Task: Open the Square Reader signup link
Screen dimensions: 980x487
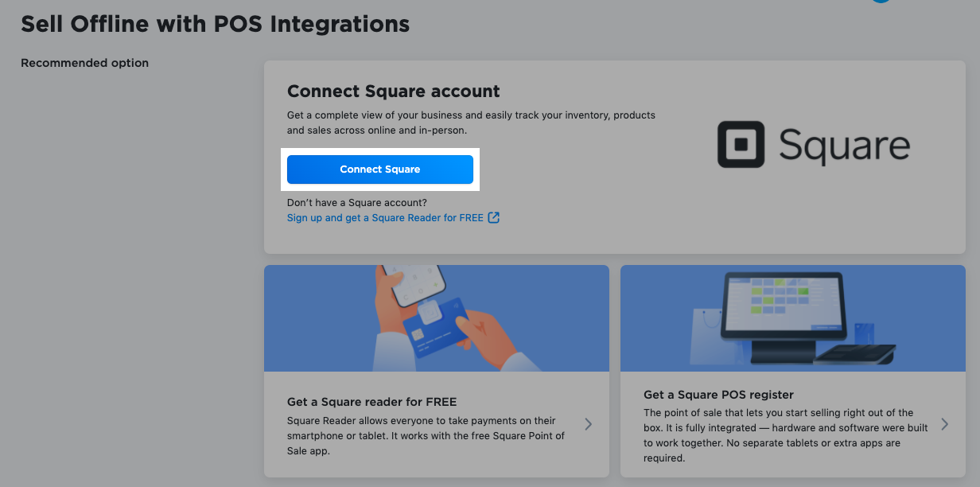Action: coord(385,217)
